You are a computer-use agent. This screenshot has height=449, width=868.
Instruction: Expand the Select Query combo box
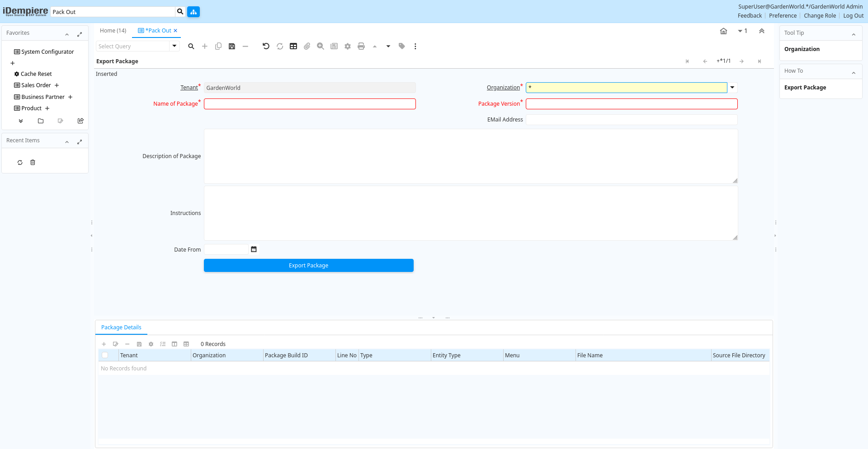pos(175,46)
